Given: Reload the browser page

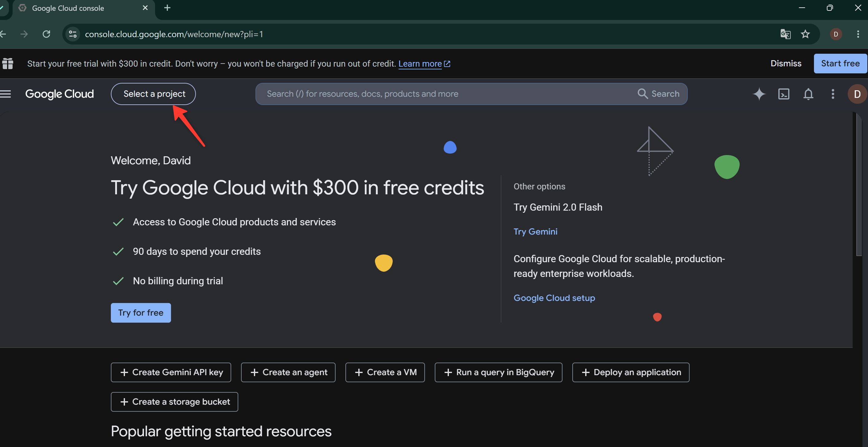Looking at the screenshot, I should [x=46, y=34].
